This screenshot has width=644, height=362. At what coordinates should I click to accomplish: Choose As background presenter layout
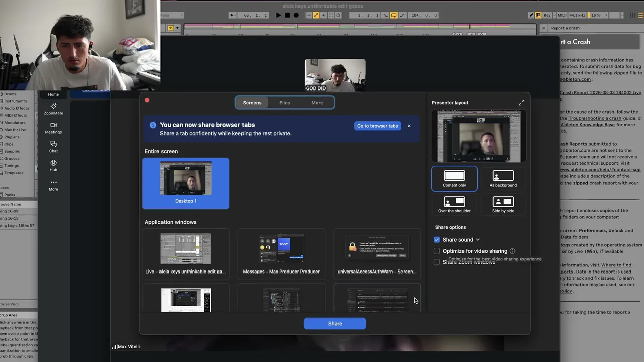[x=503, y=178]
